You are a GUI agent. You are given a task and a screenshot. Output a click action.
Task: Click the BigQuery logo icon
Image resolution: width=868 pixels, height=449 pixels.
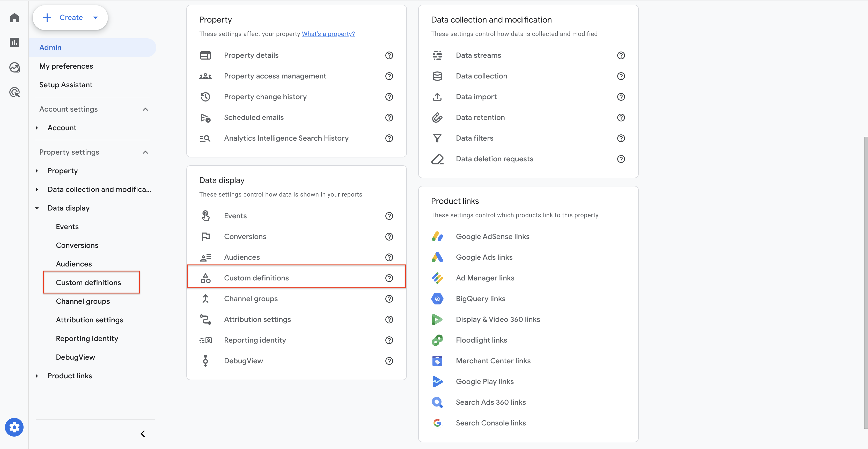click(437, 299)
